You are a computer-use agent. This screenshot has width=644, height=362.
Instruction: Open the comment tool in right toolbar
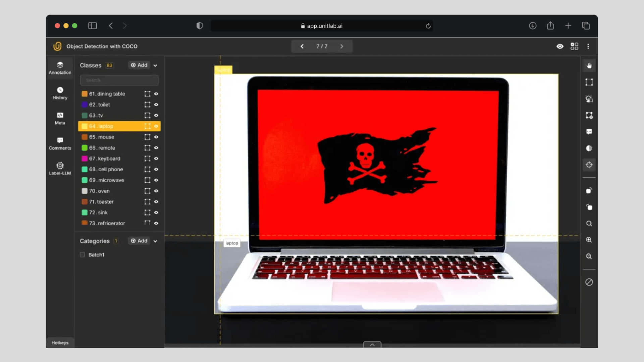coord(589,132)
